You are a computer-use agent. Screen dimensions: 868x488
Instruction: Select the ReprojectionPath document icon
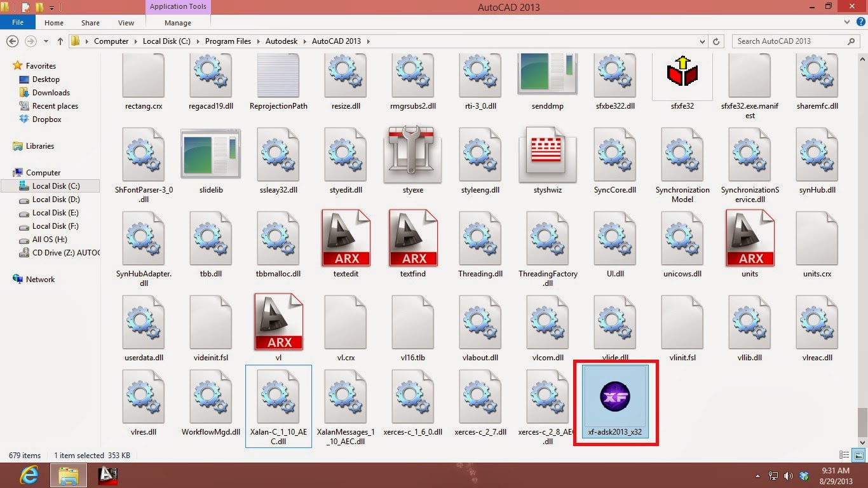click(278, 76)
